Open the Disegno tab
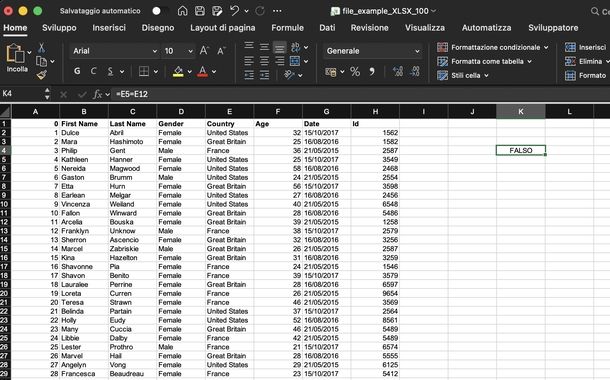Image resolution: width=610 pixels, height=380 pixels. [x=158, y=28]
